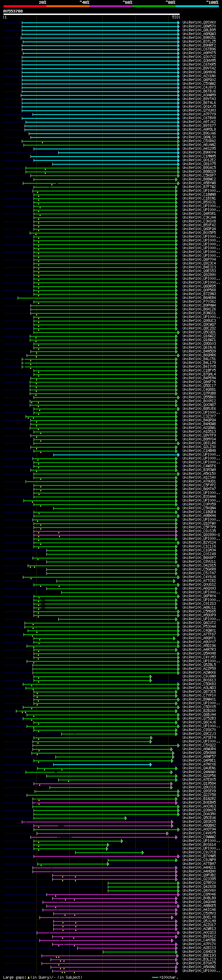The height and width of the screenshot is (980, 222).
Task: Select hit label UniRef100_Q7XUH3
Action: point(199,110)
